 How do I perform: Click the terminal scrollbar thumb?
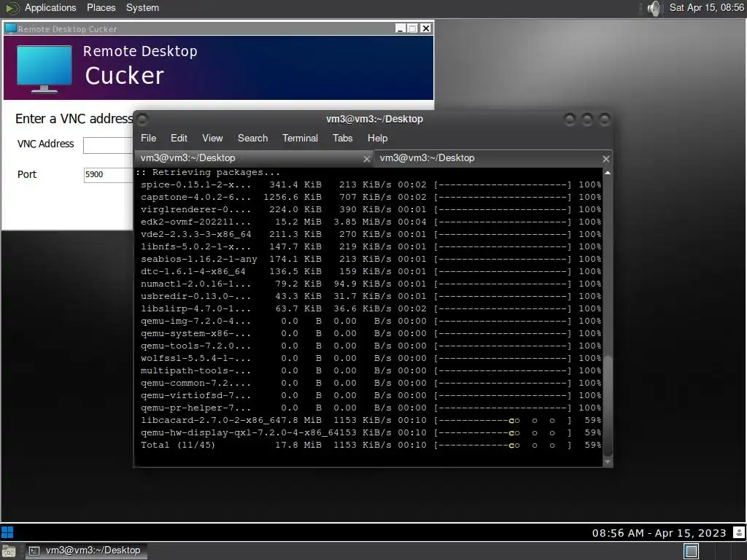[x=608, y=405]
